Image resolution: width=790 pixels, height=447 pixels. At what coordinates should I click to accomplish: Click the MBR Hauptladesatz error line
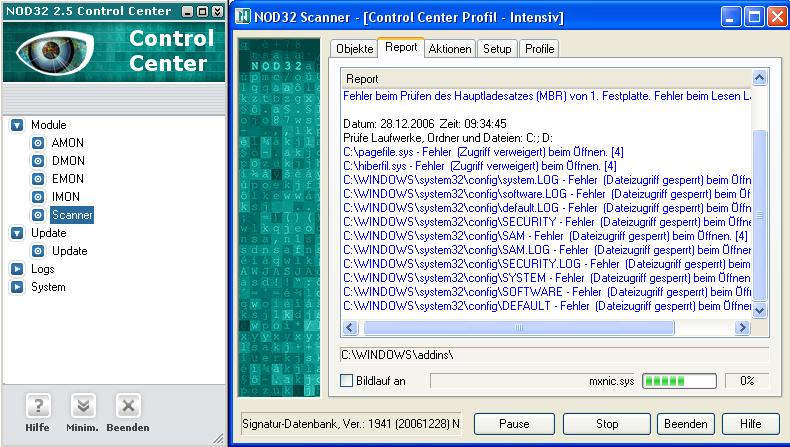click(547, 96)
